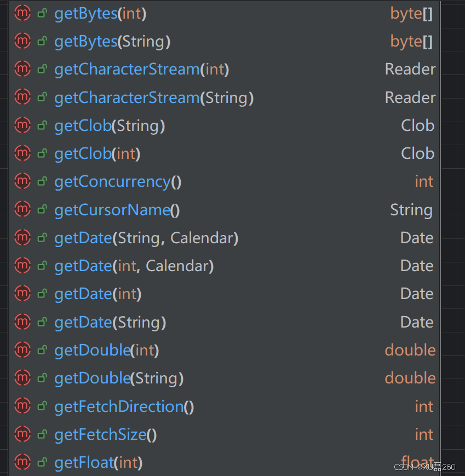Select the getDate(int) completion entry

97,294
